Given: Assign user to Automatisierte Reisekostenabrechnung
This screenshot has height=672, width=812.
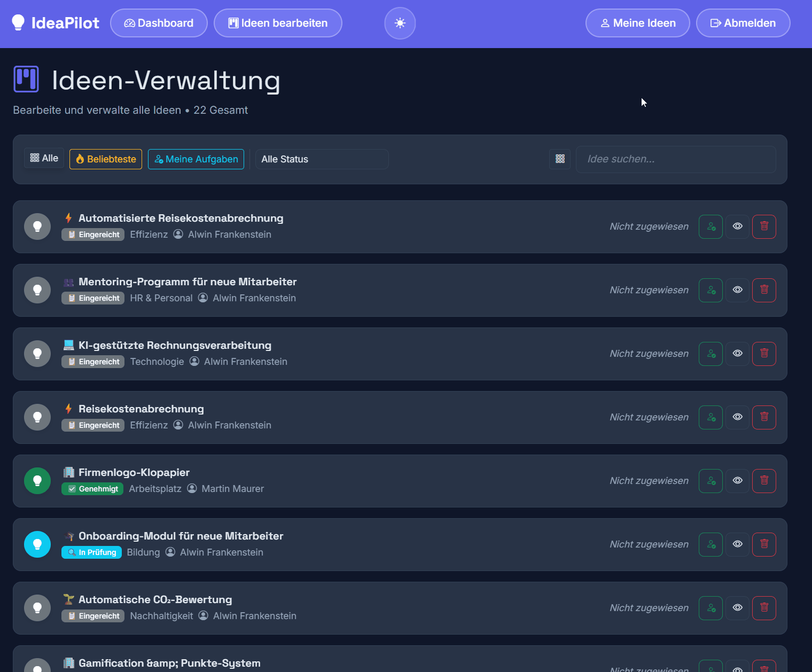Looking at the screenshot, I should click(x=710, y=226).
